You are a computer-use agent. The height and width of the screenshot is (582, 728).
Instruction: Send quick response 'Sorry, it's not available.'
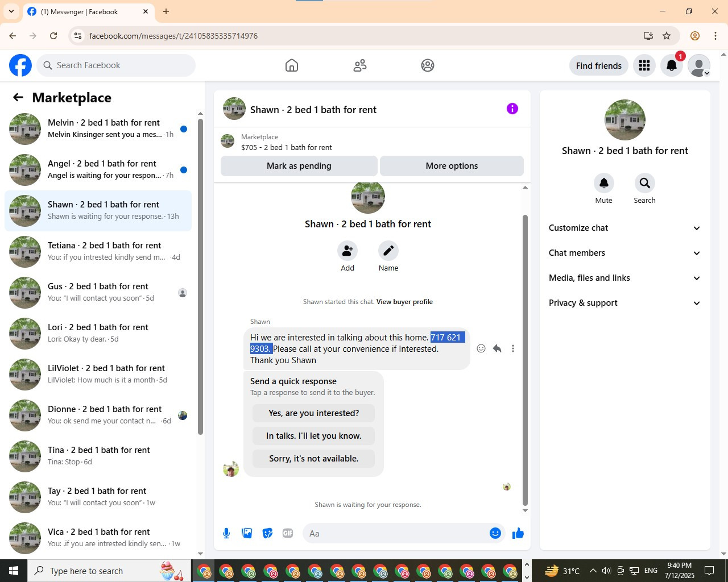pyautogui.click(x=314, y=459)
